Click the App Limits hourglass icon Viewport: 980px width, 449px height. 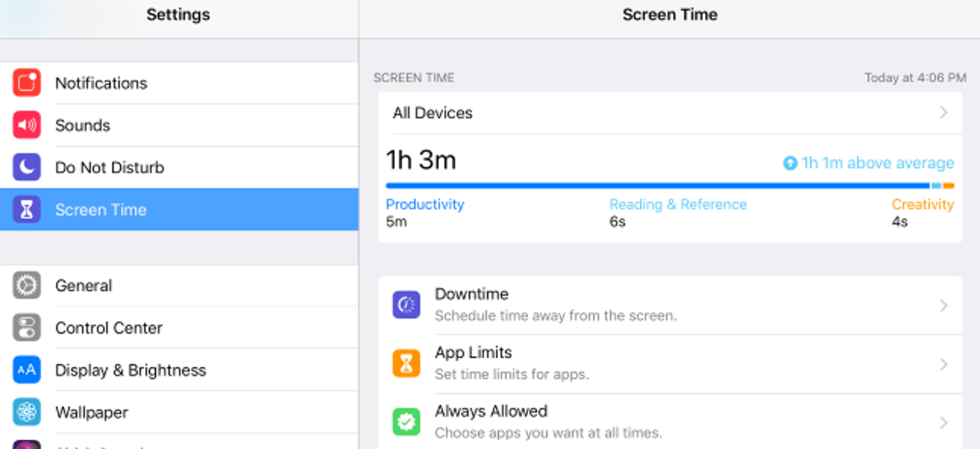pyautogui.click(x=406, y=363)
